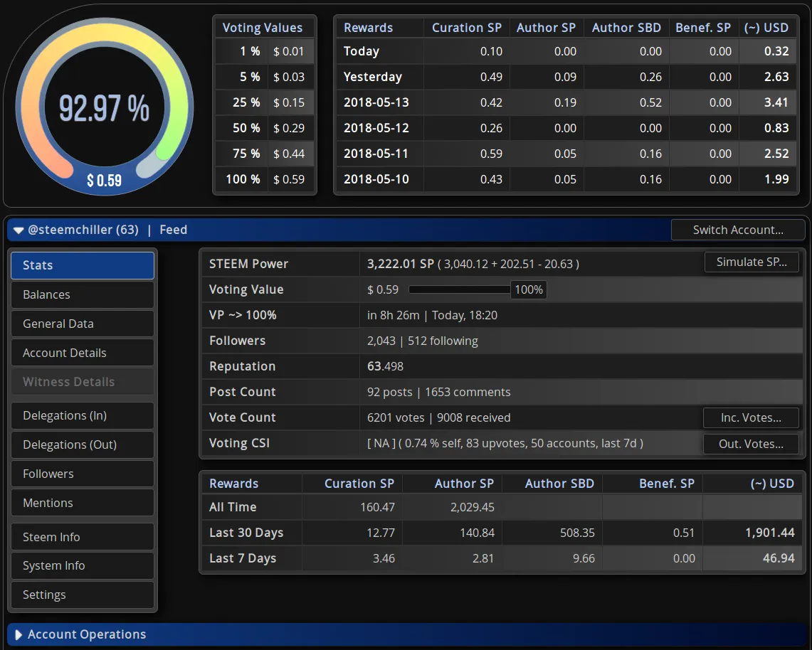Open the Balances tab
The height and width of the screenshot is (650, 812).
tap(83, 294)
